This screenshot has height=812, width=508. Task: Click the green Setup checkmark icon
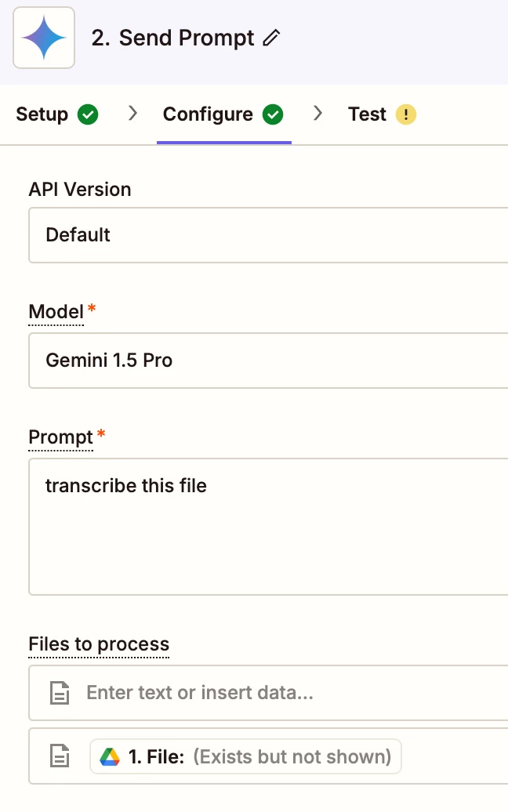click(88, 114)
